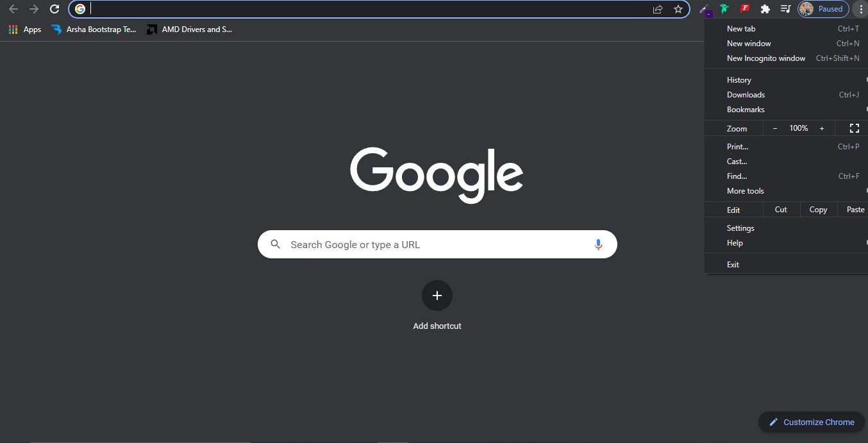Open the purple wand extension icon
868x443 pixels.
(x=705, y=9)
